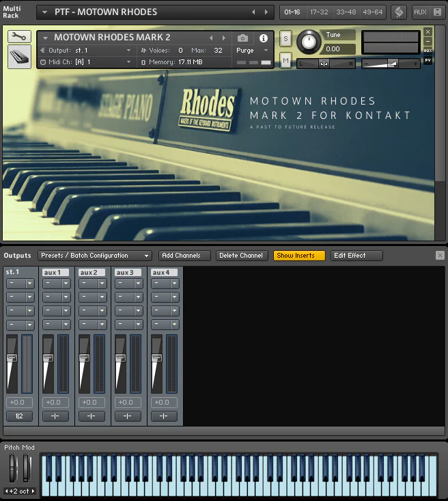Click the aux 3 gain value +0.0
Viewport: 448px width, 501px height.
coord(128,403)
